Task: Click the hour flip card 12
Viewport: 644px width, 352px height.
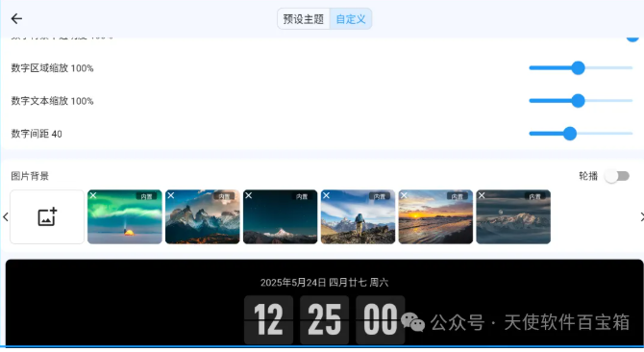Action: [268, 319]
